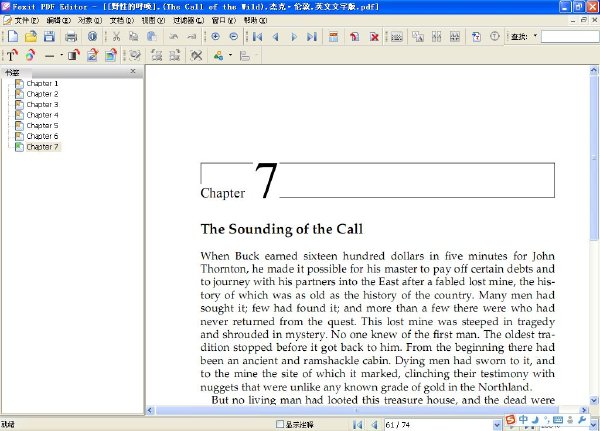Screen dimensions: 600x431
Task: Open the Edit menu (编辑)
Action: pos(59,20)
